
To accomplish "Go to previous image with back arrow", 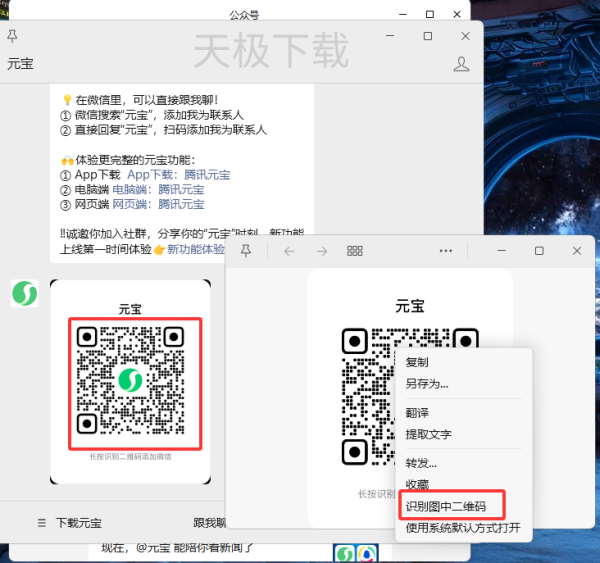I will pos(289,250).
